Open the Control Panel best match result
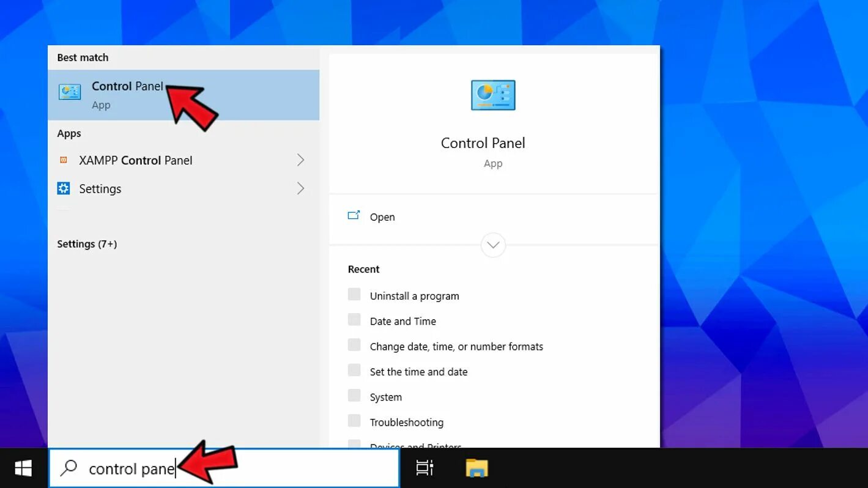 pyautogui.click(x=184, y=95)
